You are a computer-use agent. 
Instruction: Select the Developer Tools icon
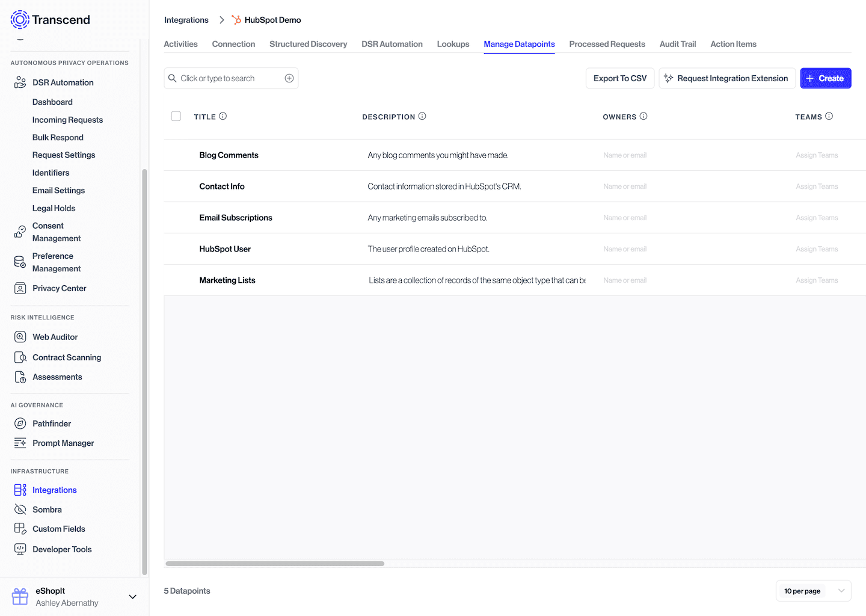coord(20,549)
